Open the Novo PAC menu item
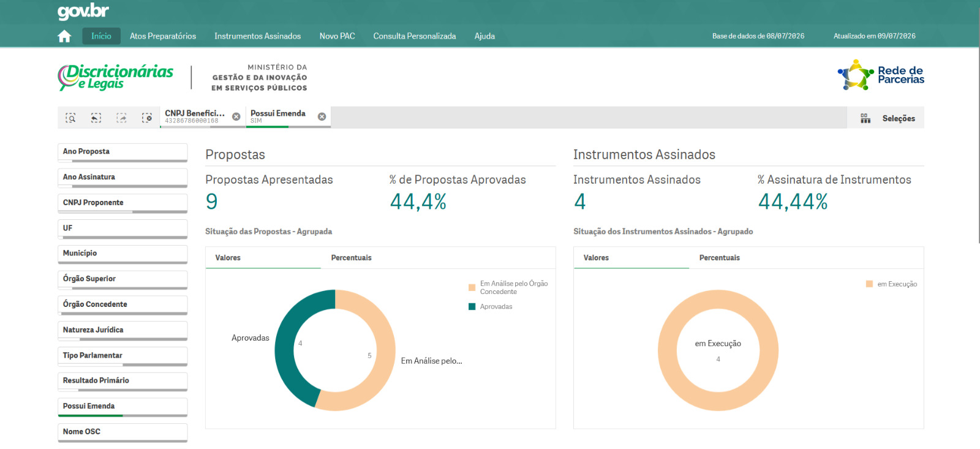This screenshot has height=449, width=980. point(337,36)
